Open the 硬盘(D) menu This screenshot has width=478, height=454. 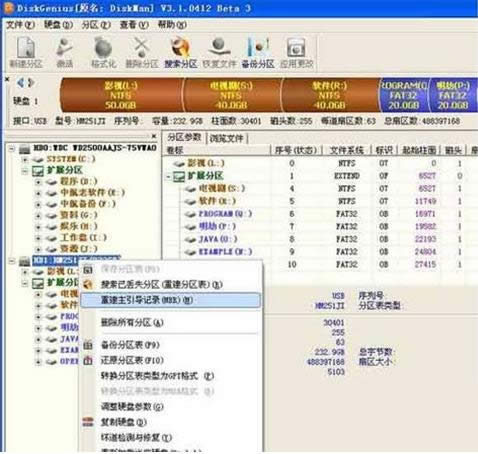coord(58,25)
